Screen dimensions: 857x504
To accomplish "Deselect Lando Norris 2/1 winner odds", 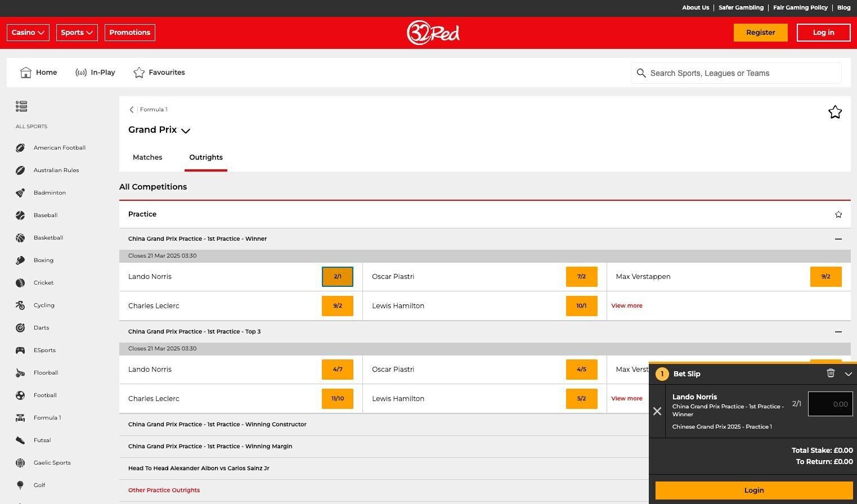I will pyautogui.click(x=338, y=277).
